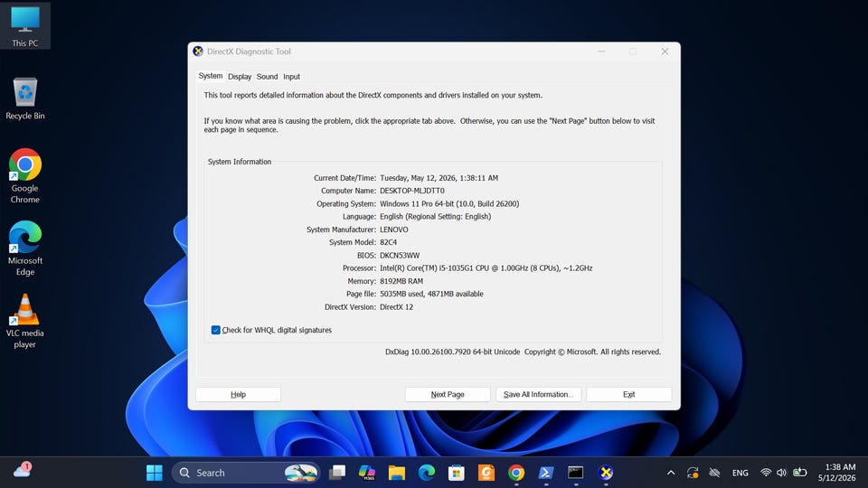Click the computer name DESKTOP-MLJDTT0

(x=412, y=191)
